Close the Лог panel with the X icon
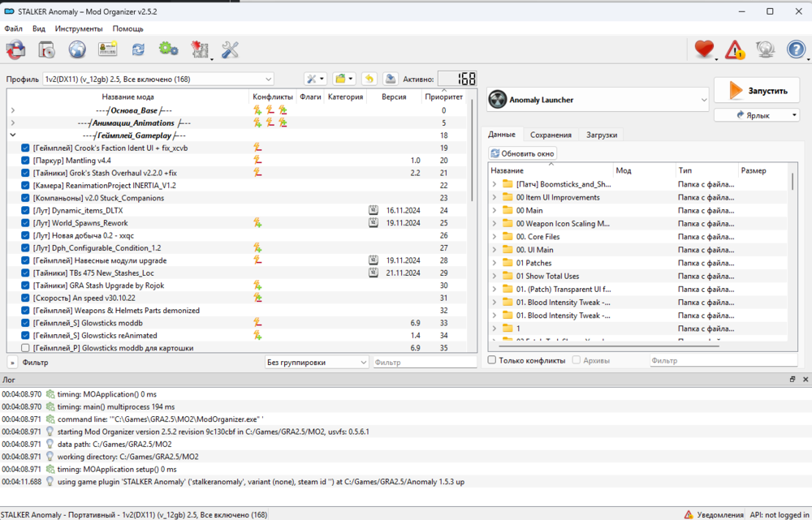The height and width of the screenshot is (520, 812). (x=806, y=380)
